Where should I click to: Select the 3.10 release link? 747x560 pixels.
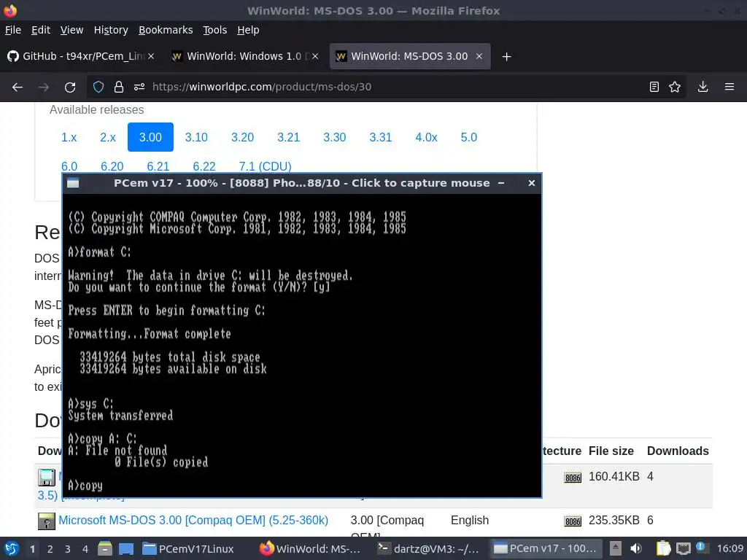pyautogui.click(x=196, y=137)
